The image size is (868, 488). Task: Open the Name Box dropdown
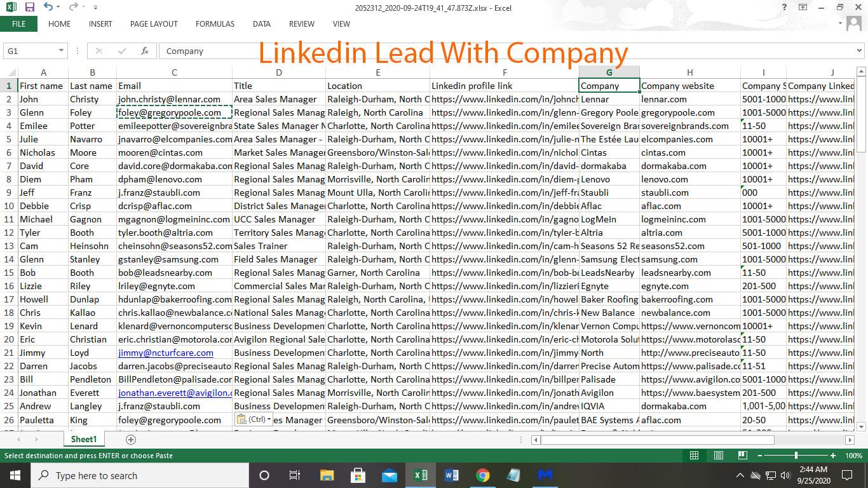click(x=62, y=51)
